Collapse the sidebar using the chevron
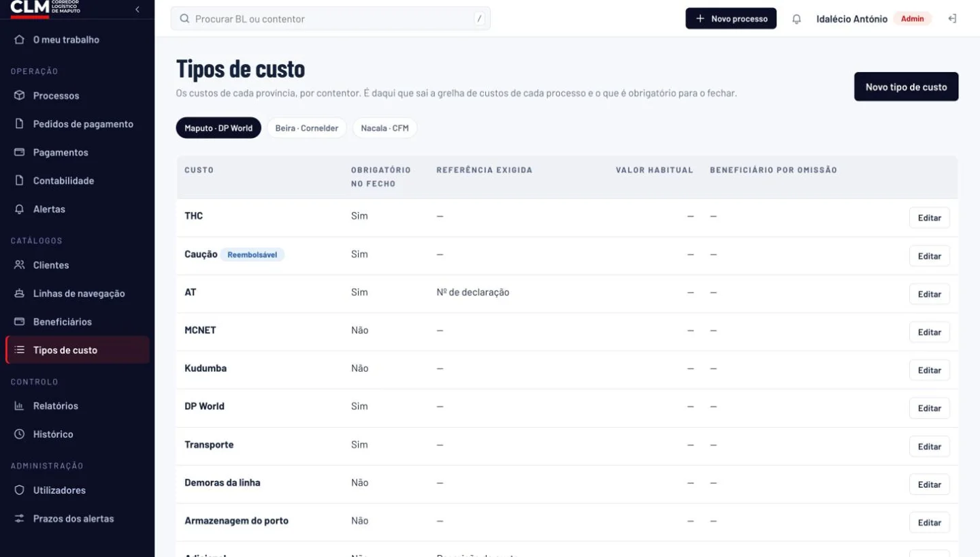Image resolution: width=980 pixels, height=557 pixels. point(137,10)
